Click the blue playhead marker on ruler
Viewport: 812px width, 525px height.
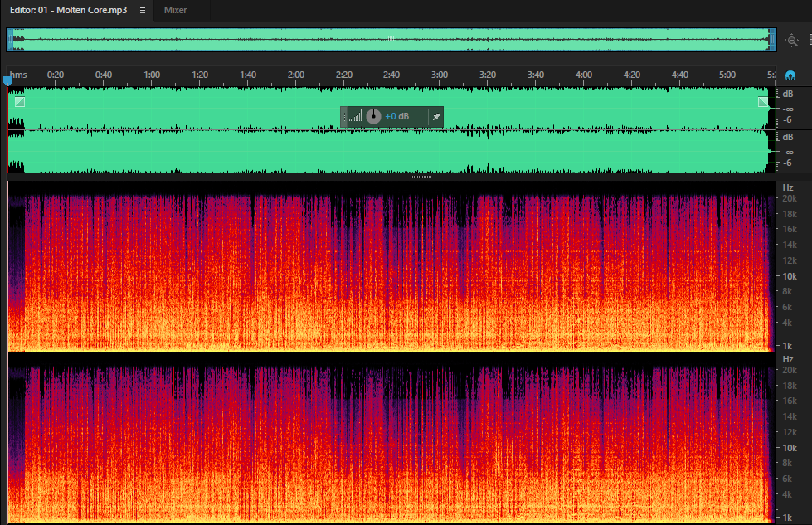[7, 80]
